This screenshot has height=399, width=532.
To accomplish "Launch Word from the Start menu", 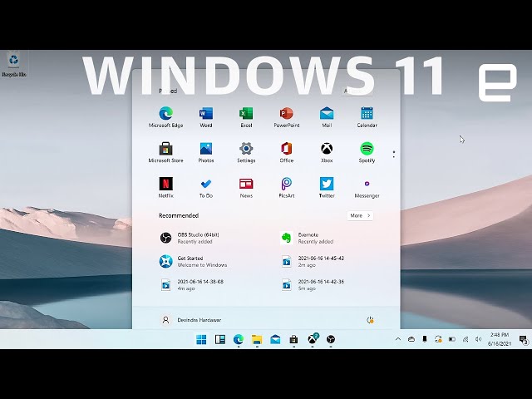I will click(x=206, y=117).
